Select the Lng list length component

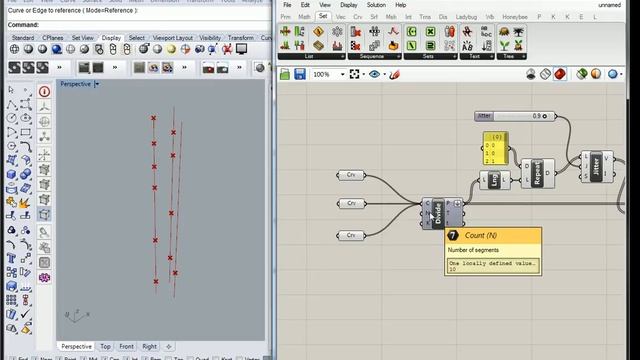coord(494,180)
